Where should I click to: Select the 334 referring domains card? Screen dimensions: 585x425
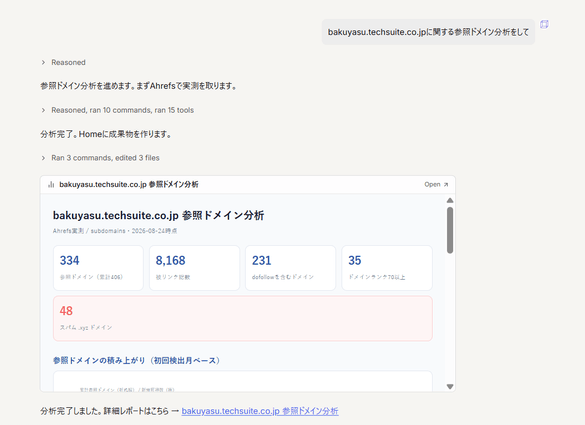(98, 268)
